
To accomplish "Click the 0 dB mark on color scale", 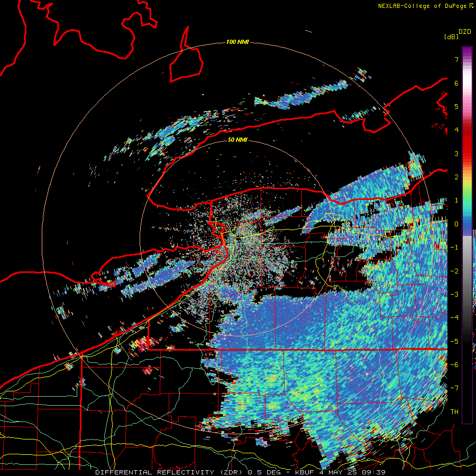I will click(456, 224).
